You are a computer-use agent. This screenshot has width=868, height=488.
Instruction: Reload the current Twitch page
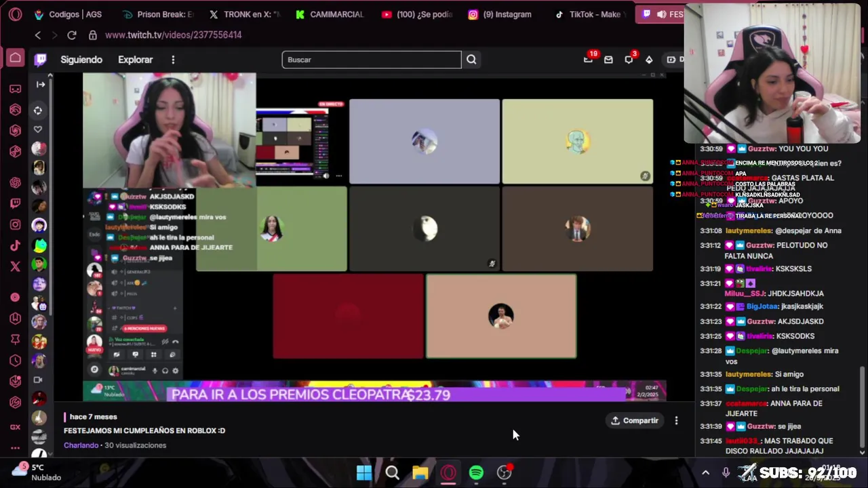click(x=71, y=35)
